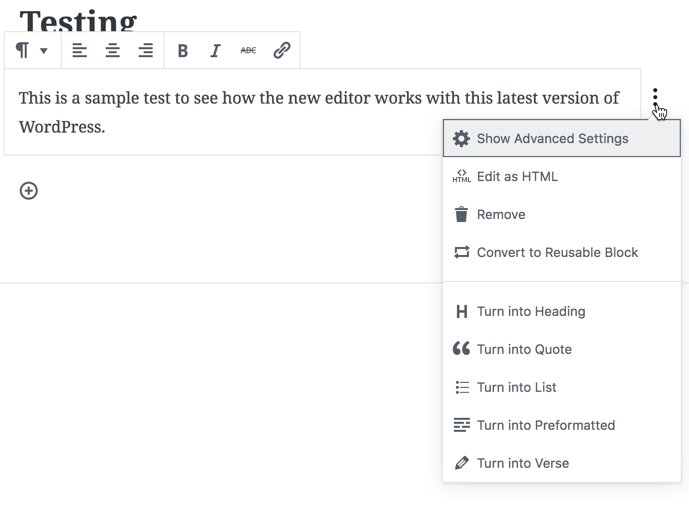This screenshot has height=506, width=689.
Task: Align text right
Action: tap(145, 51)
